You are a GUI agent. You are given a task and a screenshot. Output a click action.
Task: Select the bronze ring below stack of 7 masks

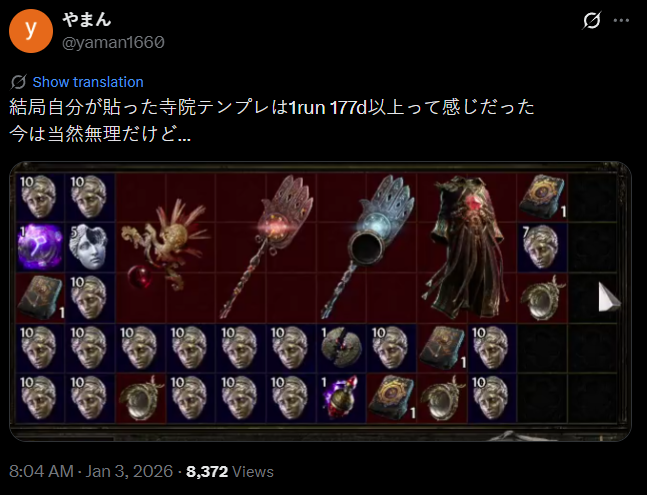[542, 298]
